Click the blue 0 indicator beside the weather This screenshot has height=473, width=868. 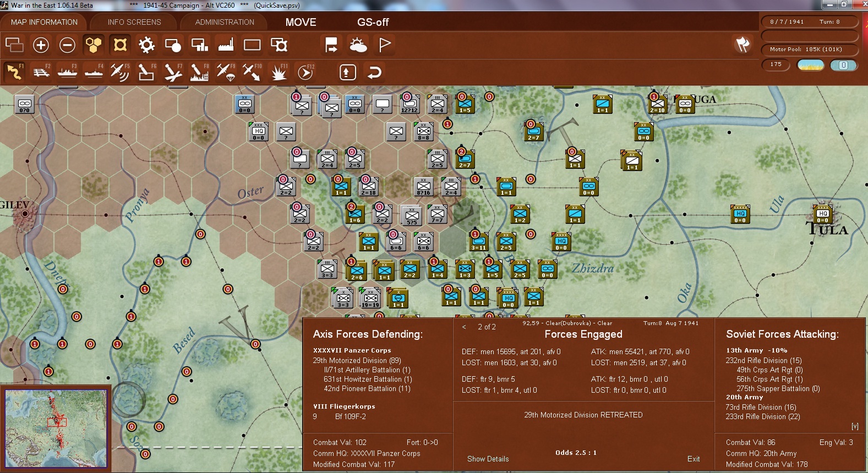point(843,65)
